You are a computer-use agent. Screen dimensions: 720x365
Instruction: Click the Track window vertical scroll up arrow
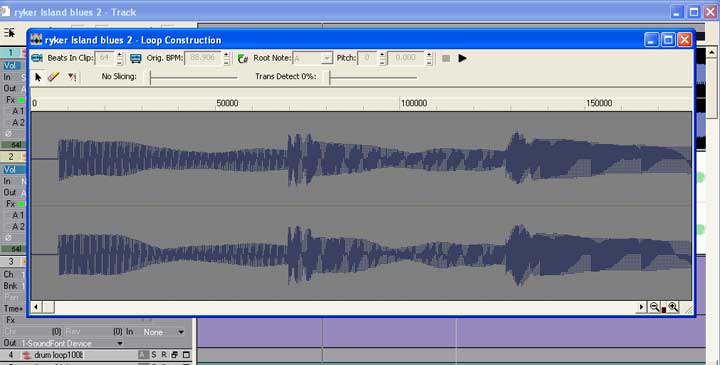click(712, 53)
